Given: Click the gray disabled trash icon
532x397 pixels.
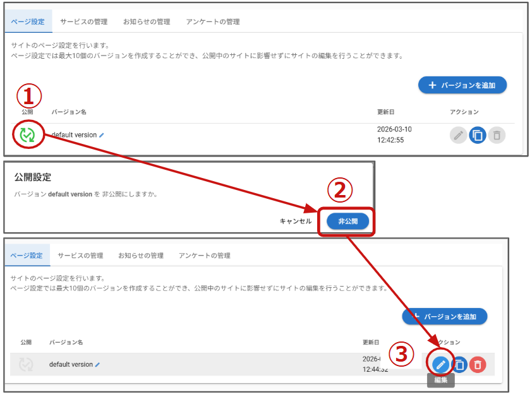Looking at the screenshot, I should coord(497,135).
